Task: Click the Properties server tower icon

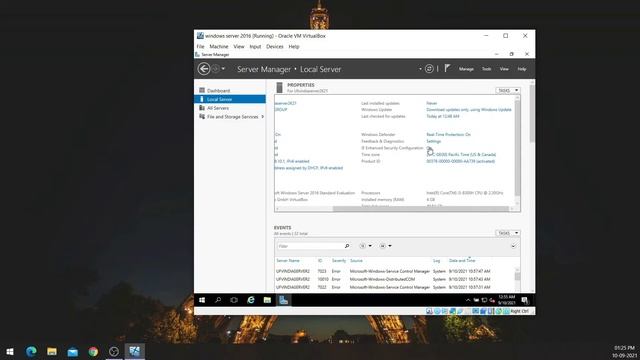Action: coord(279,88)
